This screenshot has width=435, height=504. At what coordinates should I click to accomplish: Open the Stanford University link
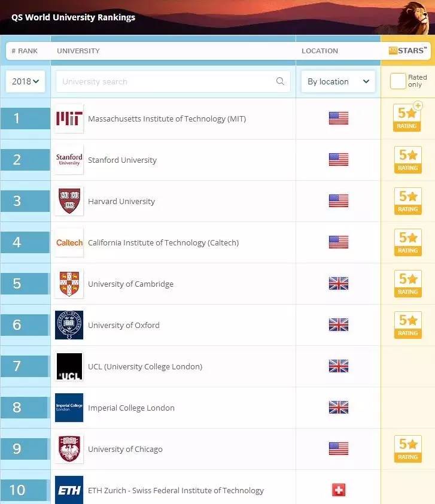[x=123, y=160]
